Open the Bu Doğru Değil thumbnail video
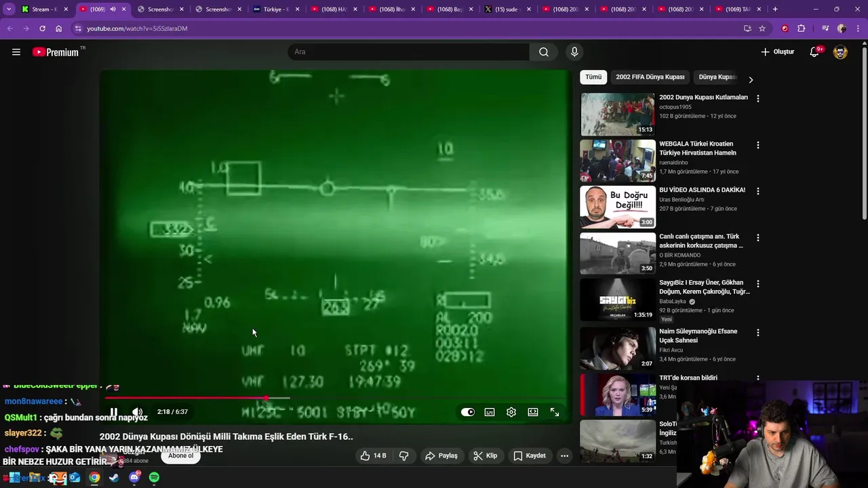The width and height of the screenshot is (868, 488). coord(618,207)
